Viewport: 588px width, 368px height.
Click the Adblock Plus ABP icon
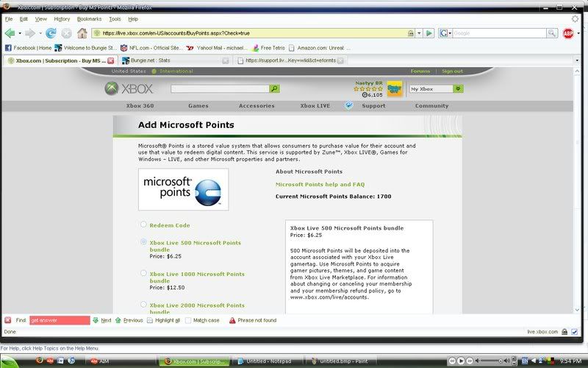(x=567, y=33)
